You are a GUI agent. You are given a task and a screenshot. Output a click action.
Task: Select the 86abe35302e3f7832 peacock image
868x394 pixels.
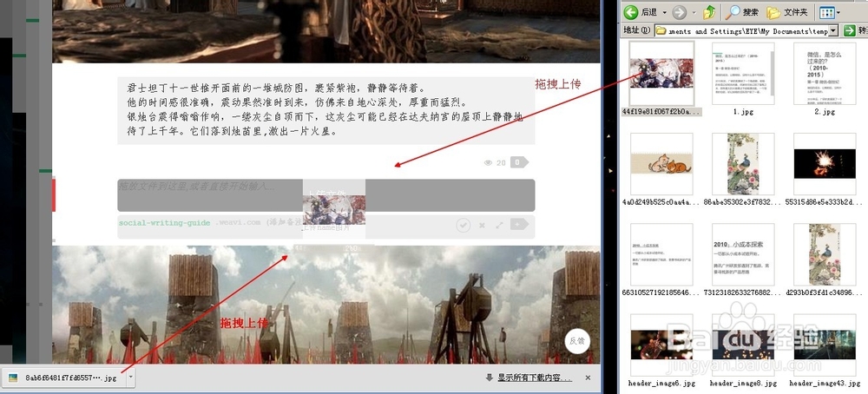744,164
